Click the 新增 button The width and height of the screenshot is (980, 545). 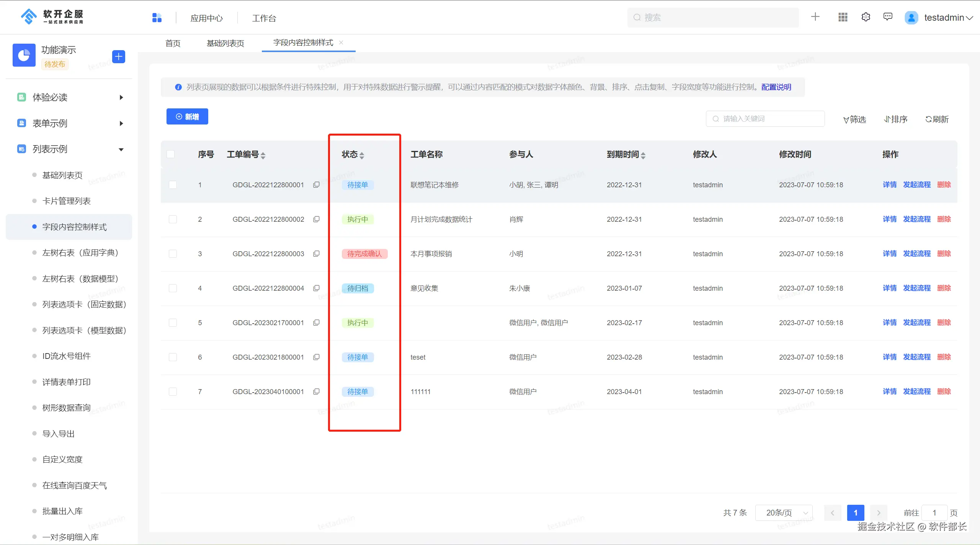click(x=187, y=117)
